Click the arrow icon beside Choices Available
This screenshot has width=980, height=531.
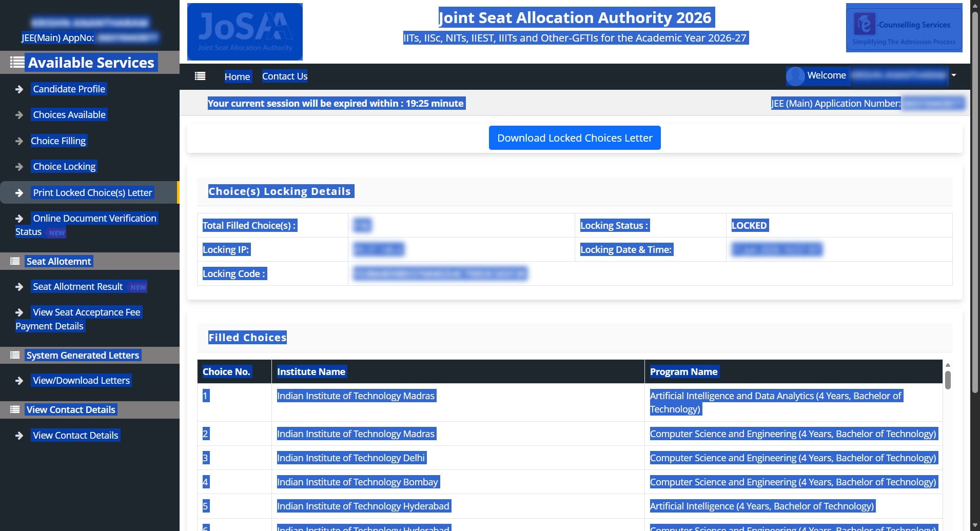click(19, 115)
